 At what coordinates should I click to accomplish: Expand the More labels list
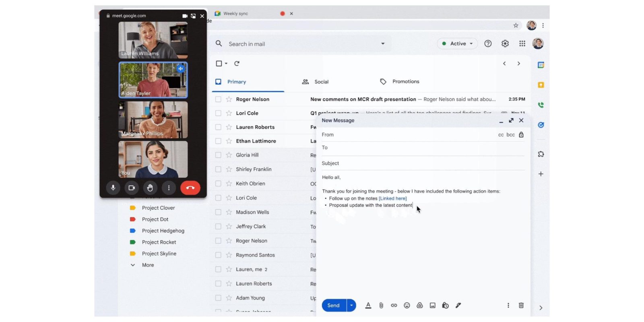pyautogui.click(x=148, y=265)
